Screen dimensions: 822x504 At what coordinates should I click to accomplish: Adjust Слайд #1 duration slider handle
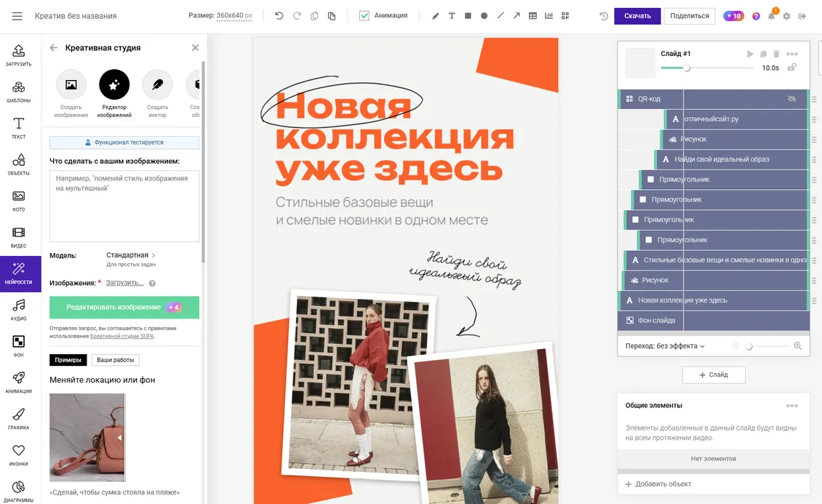coord(686,68)
